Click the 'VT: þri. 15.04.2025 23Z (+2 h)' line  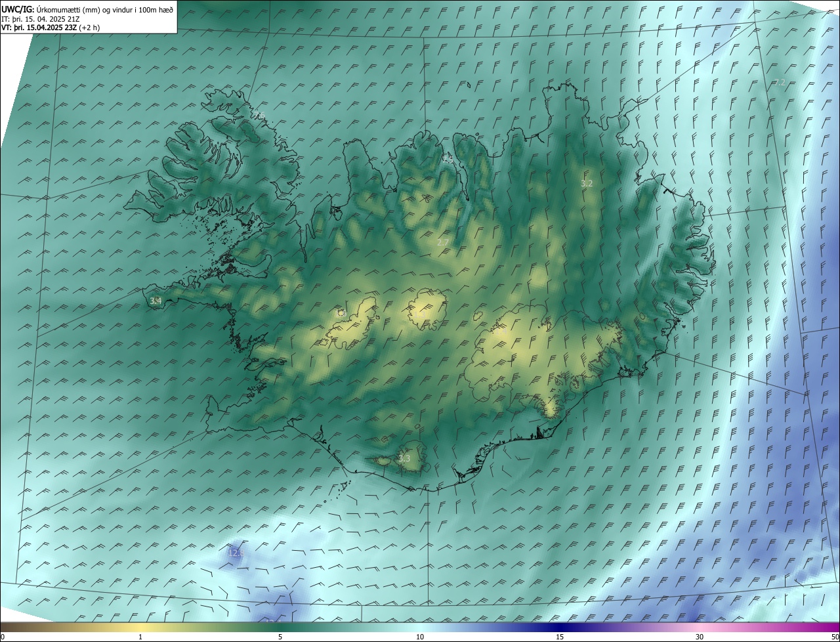point(51,28)
